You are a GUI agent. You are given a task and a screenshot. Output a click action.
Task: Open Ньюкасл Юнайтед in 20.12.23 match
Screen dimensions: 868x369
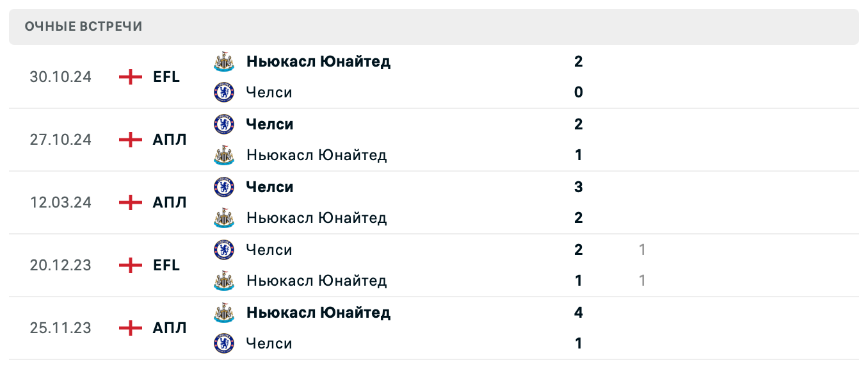316,281
